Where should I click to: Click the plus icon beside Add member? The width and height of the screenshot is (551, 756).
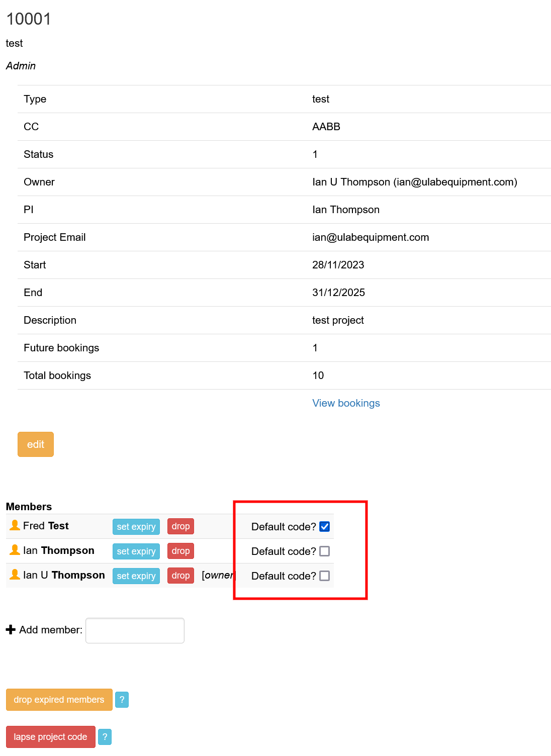coord(11,629)
